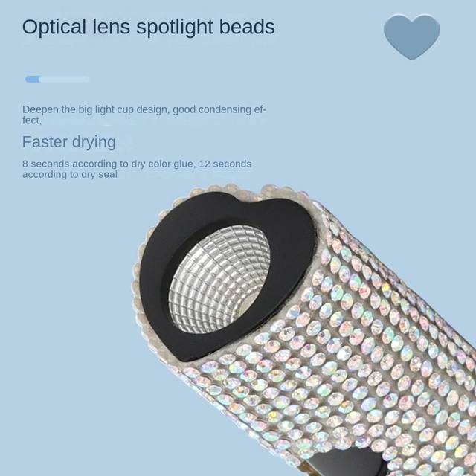Click the word 'spotlight' in the title

click(x=175, y=28)
